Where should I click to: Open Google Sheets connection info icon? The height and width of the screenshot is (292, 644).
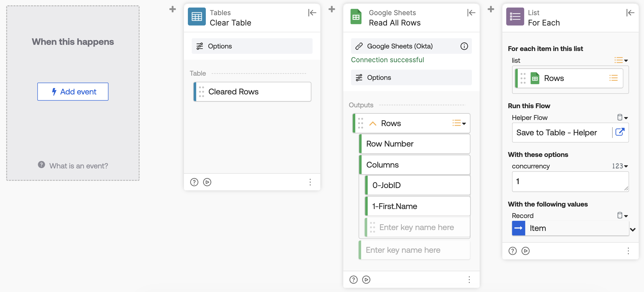tap(464, 46)
